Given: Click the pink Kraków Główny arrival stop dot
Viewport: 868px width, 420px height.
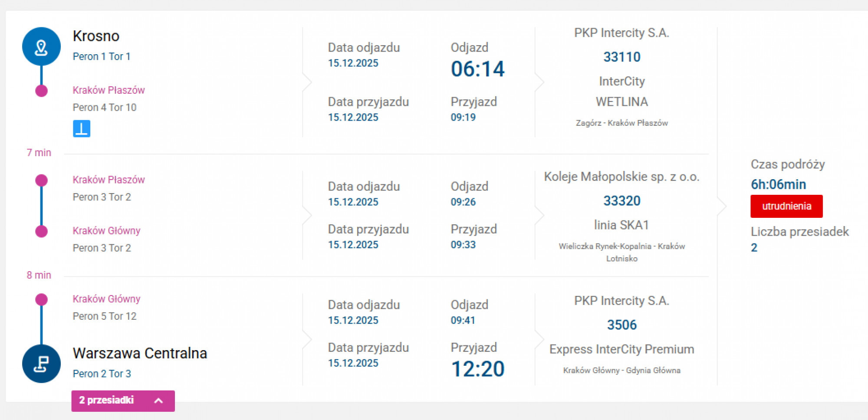Looking at the screenshot, I should pos(41,231).
